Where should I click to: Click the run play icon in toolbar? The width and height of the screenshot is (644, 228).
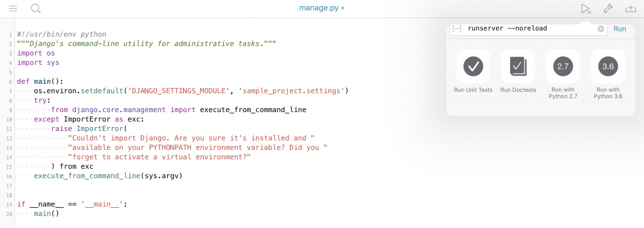point(586,9)
